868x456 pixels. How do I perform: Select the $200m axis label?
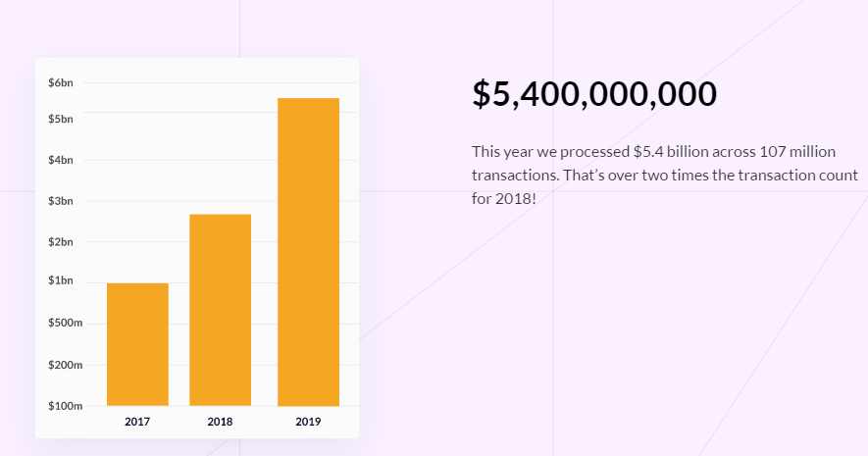click(x=66, y=365)
